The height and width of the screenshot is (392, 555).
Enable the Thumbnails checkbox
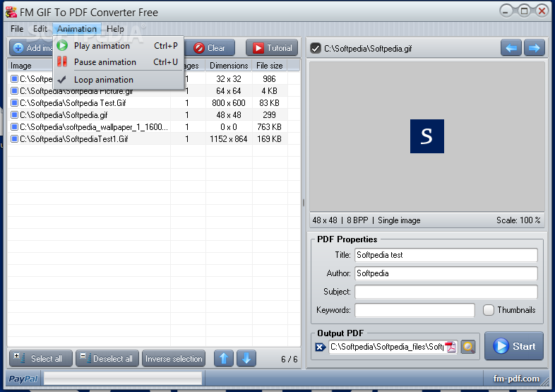[x=489, y=310]
